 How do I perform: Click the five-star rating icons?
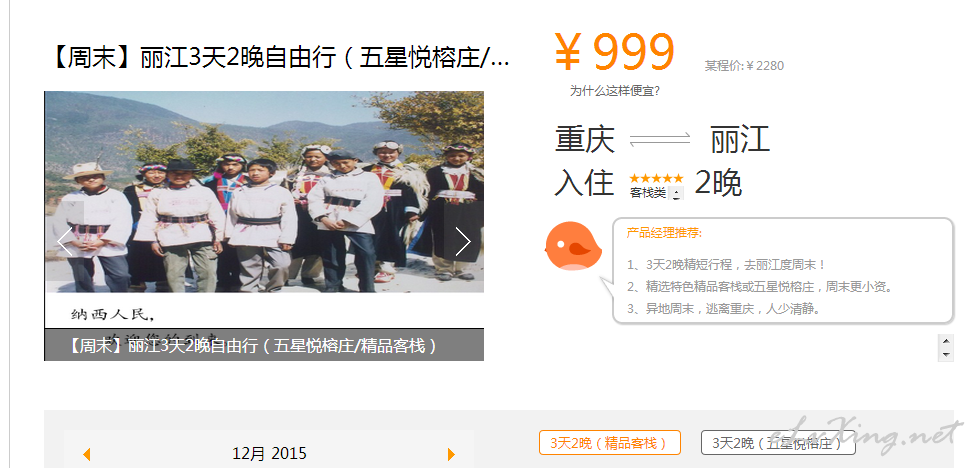[656, 178]
